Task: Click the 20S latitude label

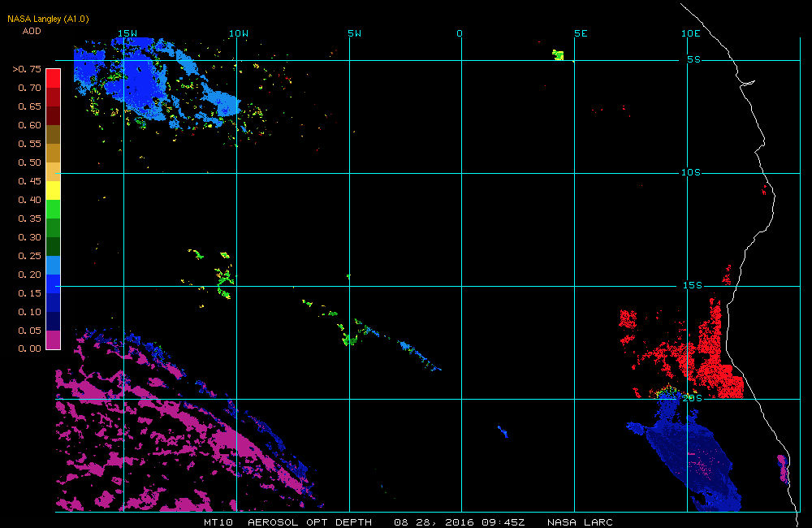Action: coord(693,398)
